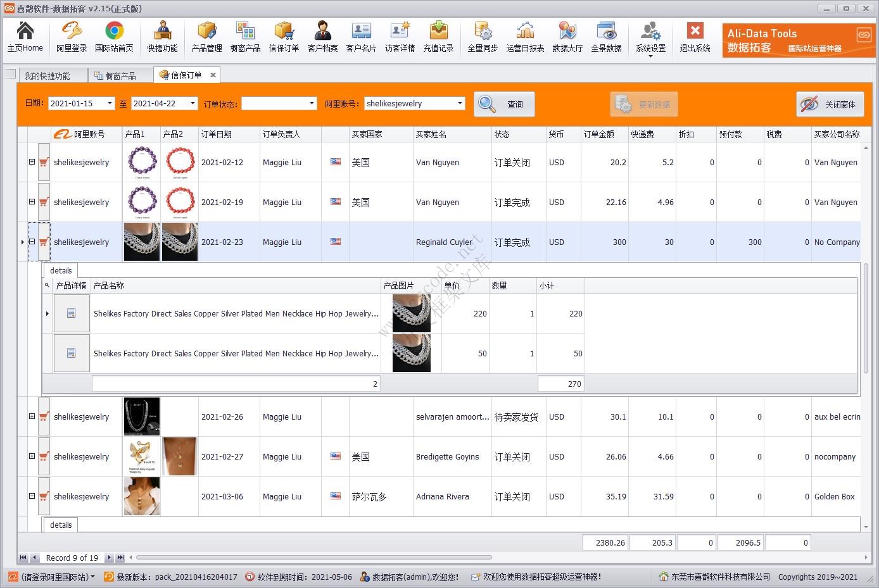Viewport: 879px width, 588px height.
Task: Open the start date 2021-01-15 dropdown
Action: click(x=110, y=103)
